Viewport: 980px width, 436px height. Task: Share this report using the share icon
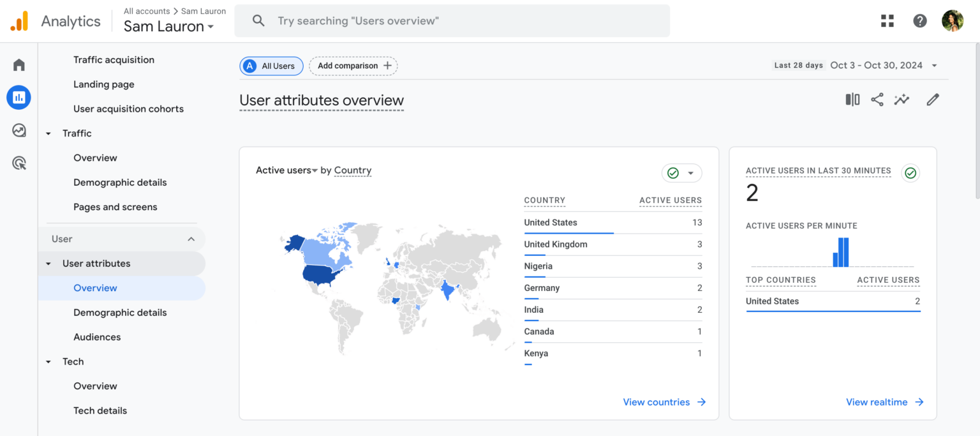pos(877,100)
